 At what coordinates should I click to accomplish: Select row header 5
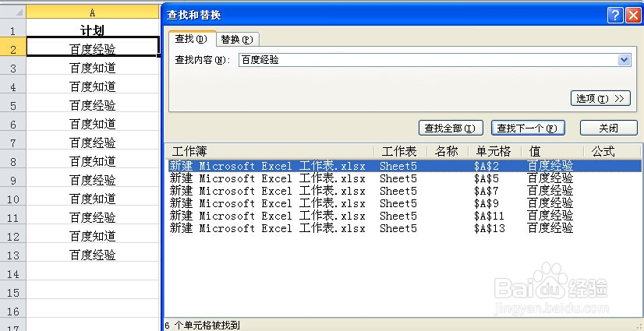12,104
